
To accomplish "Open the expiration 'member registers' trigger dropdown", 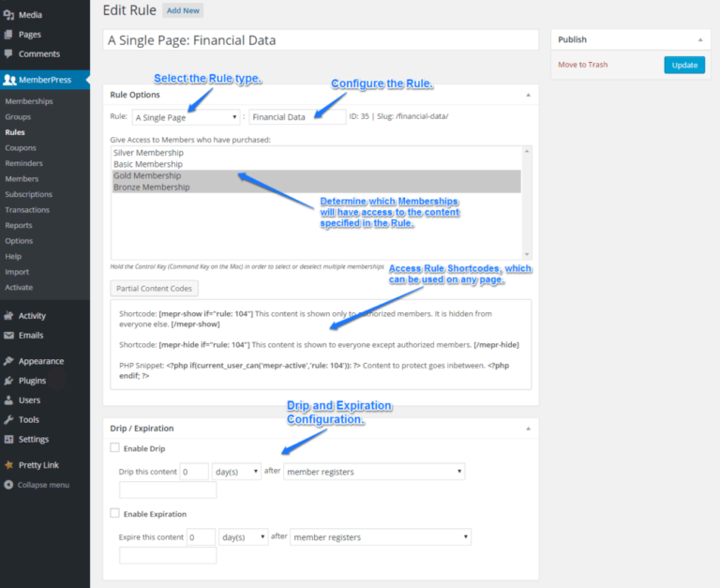I will tap(381, 537).
